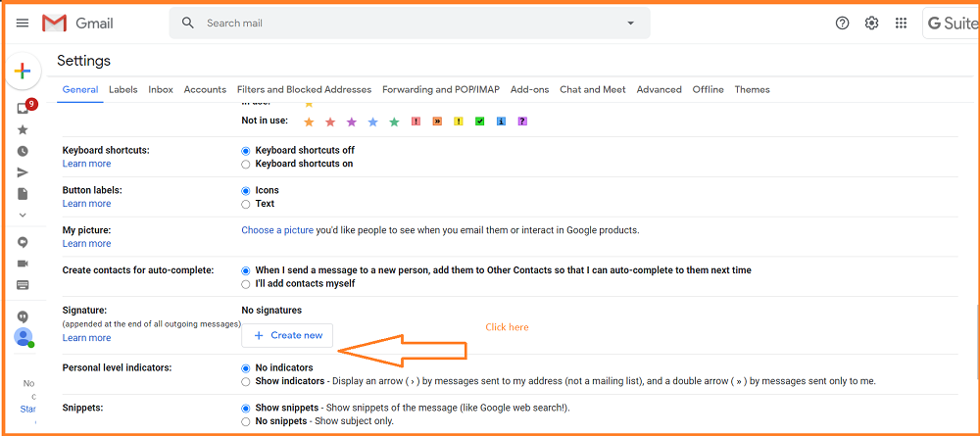Viewport: 980px width, 436px height.
Task: Pick the purple star from Not in use
Action: (351, 121)
